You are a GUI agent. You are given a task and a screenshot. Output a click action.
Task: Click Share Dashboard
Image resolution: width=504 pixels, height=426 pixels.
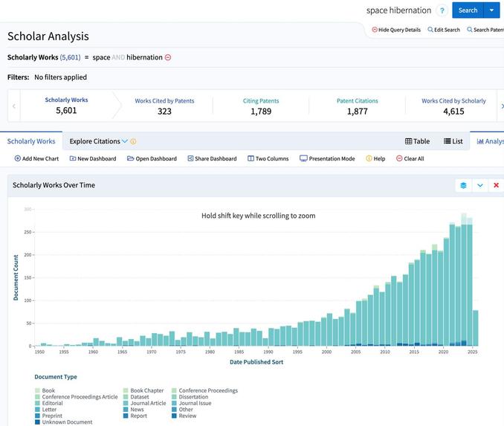tap(212, 158)
